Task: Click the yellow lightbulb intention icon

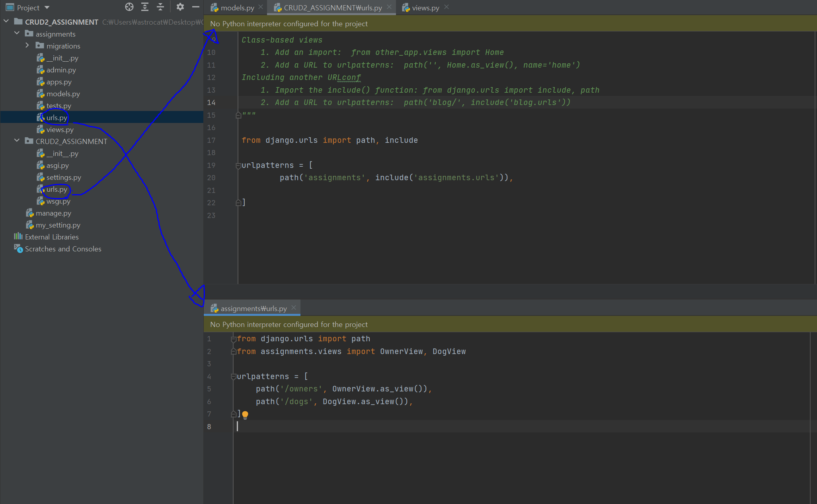Action: pyautogui.click(x=245, y=414)
